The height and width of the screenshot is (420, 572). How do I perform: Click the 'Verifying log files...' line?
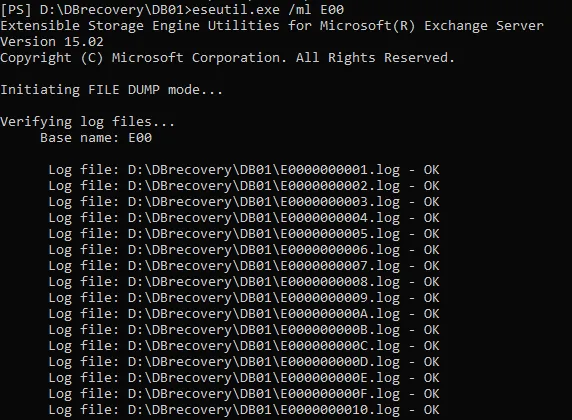pyautogui.click(x=88, y=122)
